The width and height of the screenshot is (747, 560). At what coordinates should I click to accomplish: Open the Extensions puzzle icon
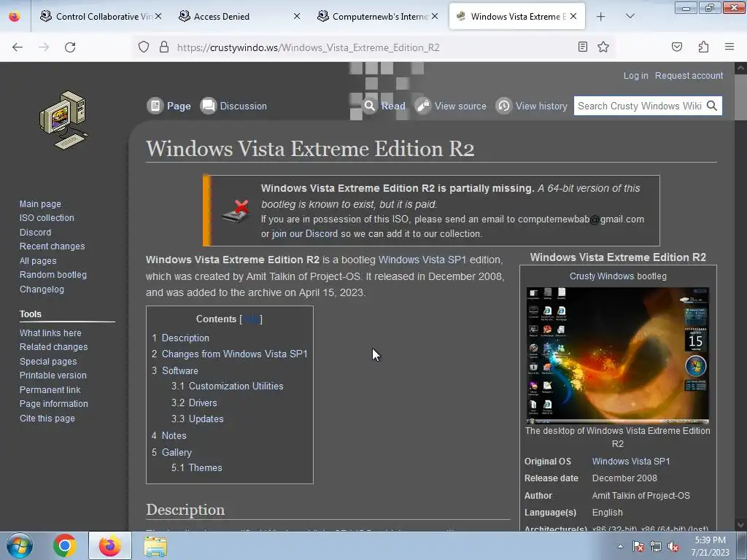[x=703, y=47]
